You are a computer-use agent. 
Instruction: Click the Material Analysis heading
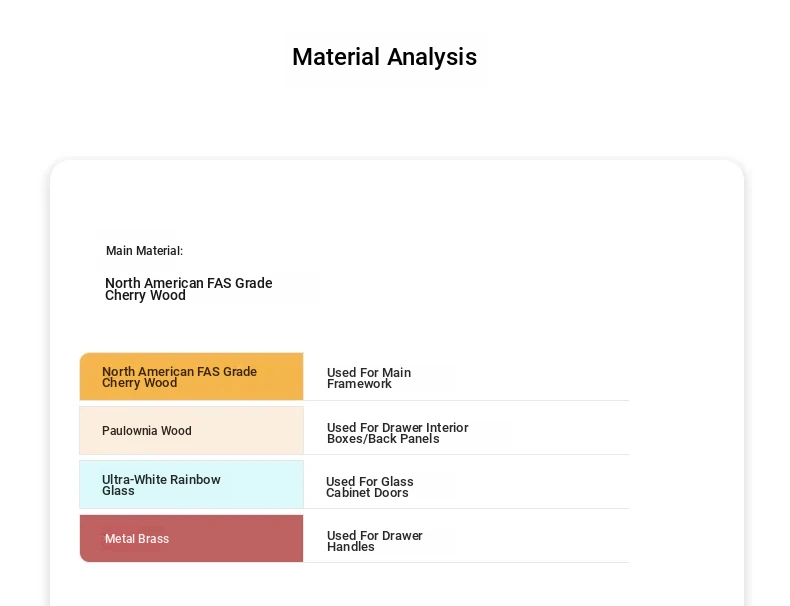tap(384, 57)
